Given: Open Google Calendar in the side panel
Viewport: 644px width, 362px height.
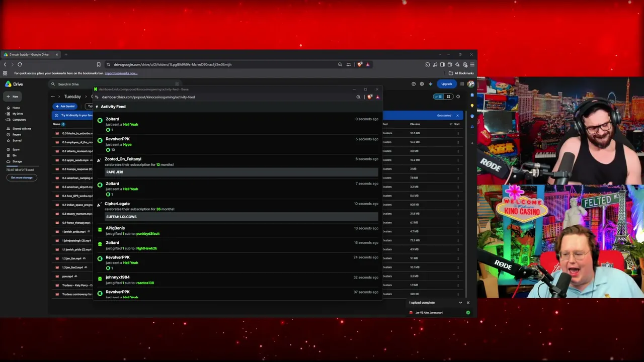Looking at the screenshot, I should 472,95.
